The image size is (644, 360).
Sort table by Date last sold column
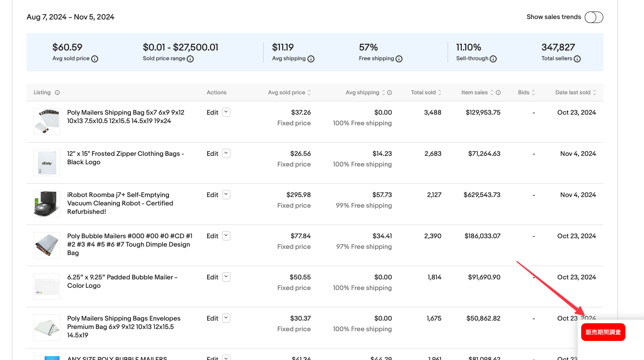[575, 93]
